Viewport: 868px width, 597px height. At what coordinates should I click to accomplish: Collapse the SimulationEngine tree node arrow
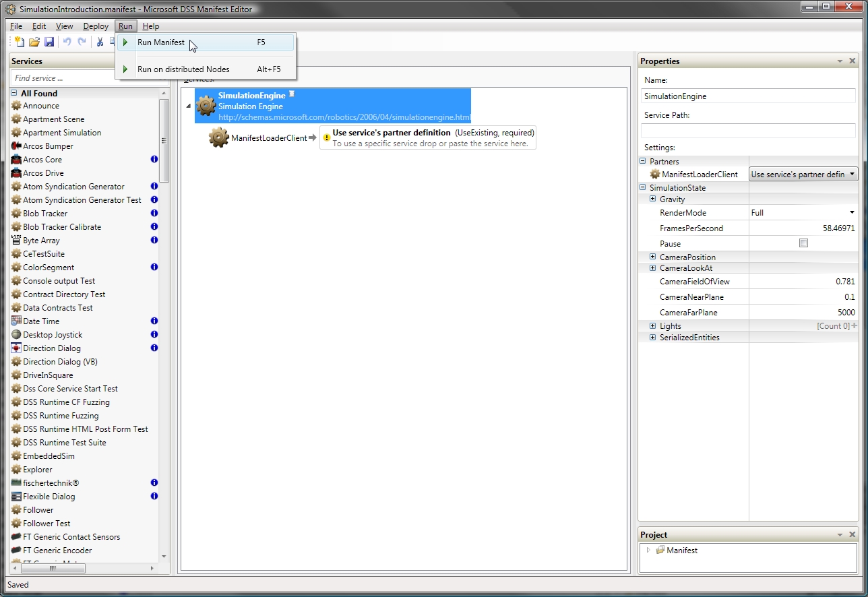click(188, 106)
